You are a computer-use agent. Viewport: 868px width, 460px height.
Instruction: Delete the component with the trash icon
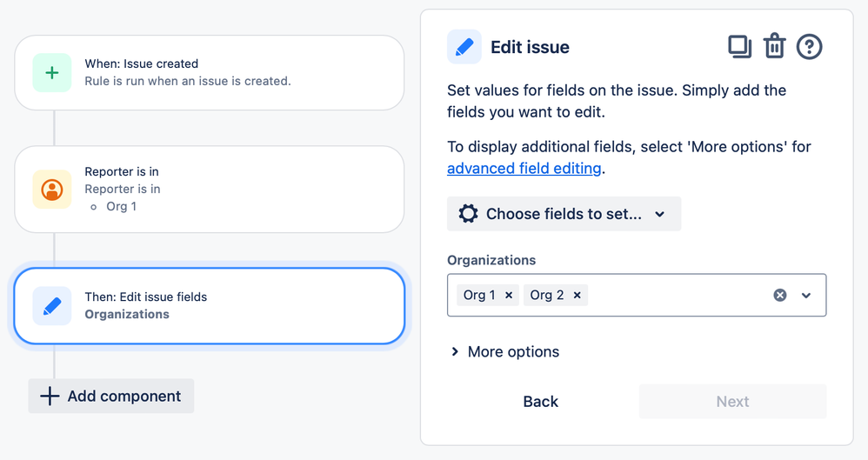click(x=774, y=46)
